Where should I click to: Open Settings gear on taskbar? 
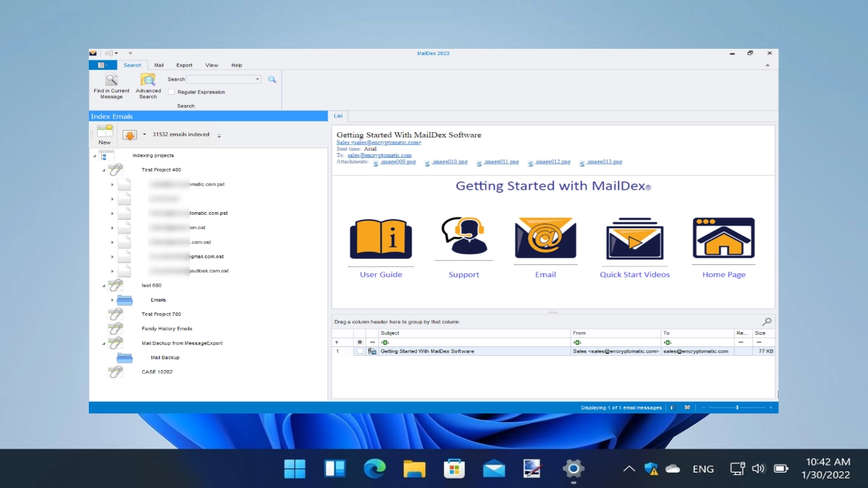573,468
